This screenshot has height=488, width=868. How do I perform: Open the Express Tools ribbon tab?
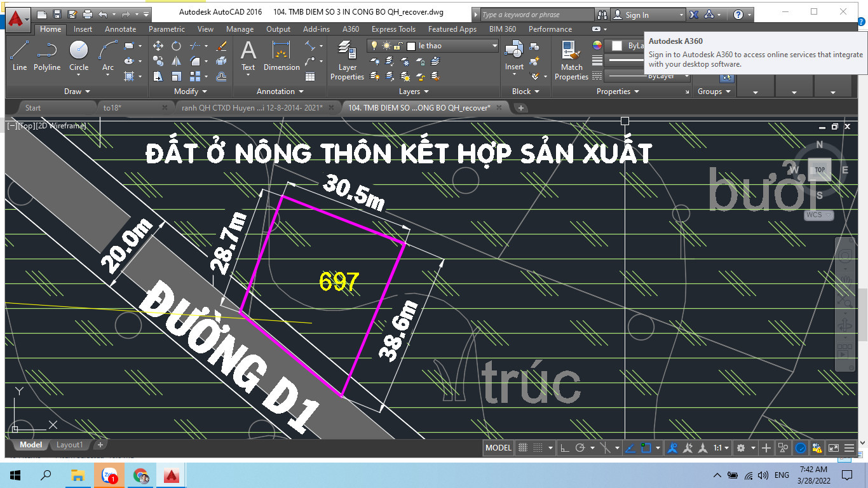[393, 29]
